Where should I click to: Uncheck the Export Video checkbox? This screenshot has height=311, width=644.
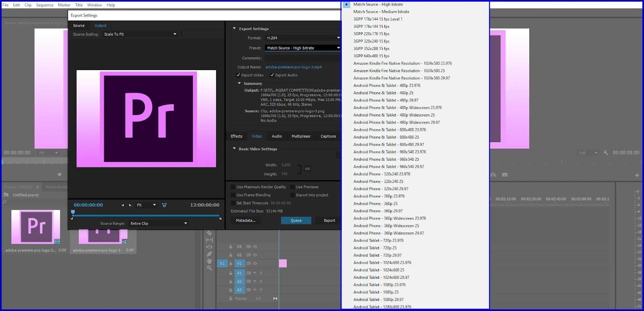point(238,75)
